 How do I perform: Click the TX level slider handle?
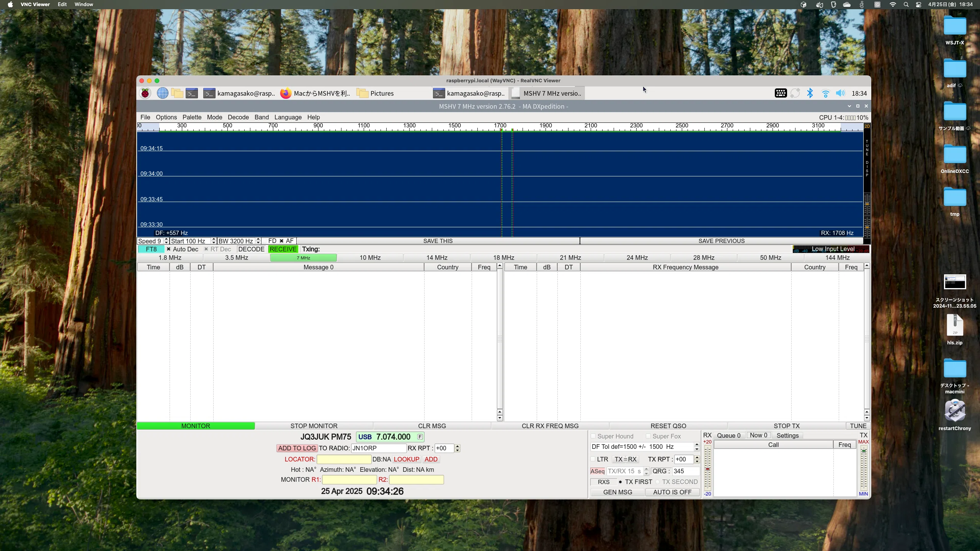coord(864,451)
